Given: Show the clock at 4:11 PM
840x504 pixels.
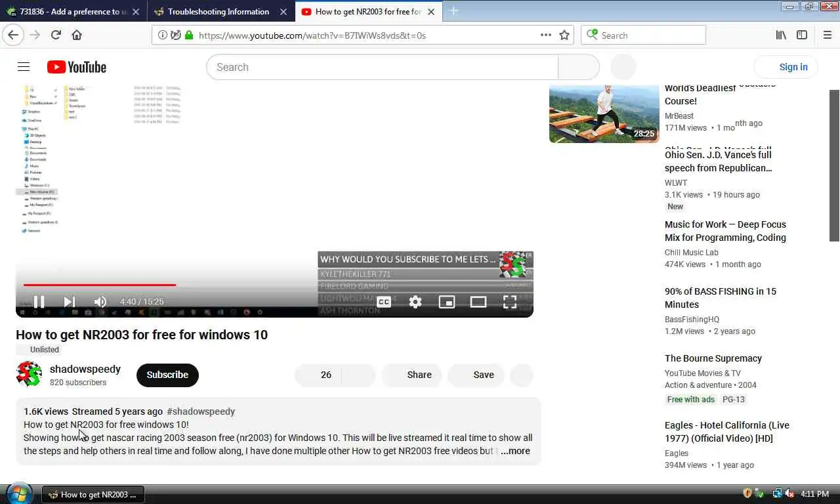Looking at the screenshot, I should click(815, 494).
